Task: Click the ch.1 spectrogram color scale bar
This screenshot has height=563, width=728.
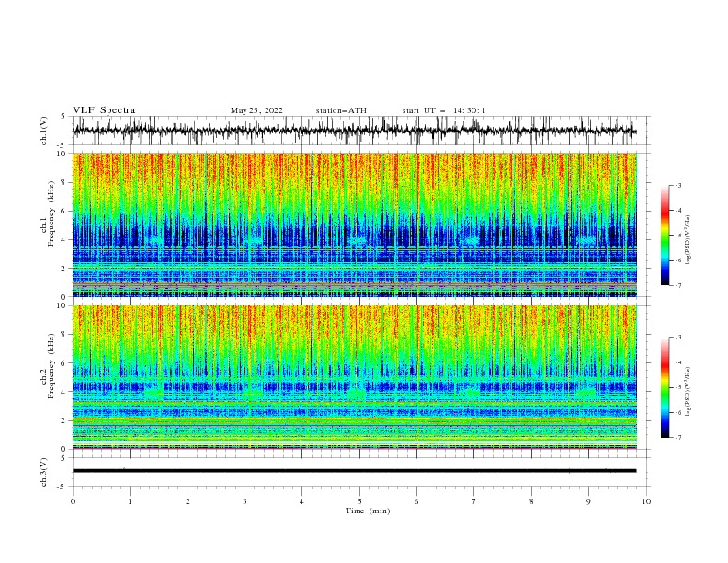Action: point(665,235)
